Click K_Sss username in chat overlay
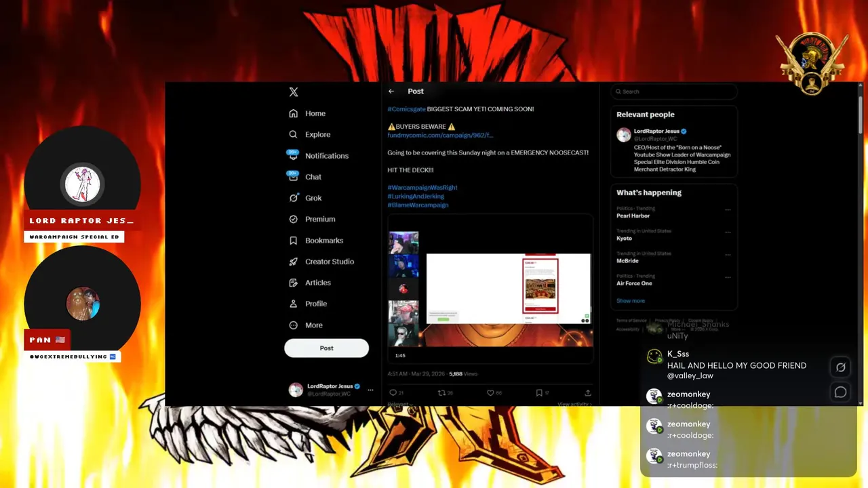This screenshot has height=488, width=868. pyautogui.click(x=678, y=354)
